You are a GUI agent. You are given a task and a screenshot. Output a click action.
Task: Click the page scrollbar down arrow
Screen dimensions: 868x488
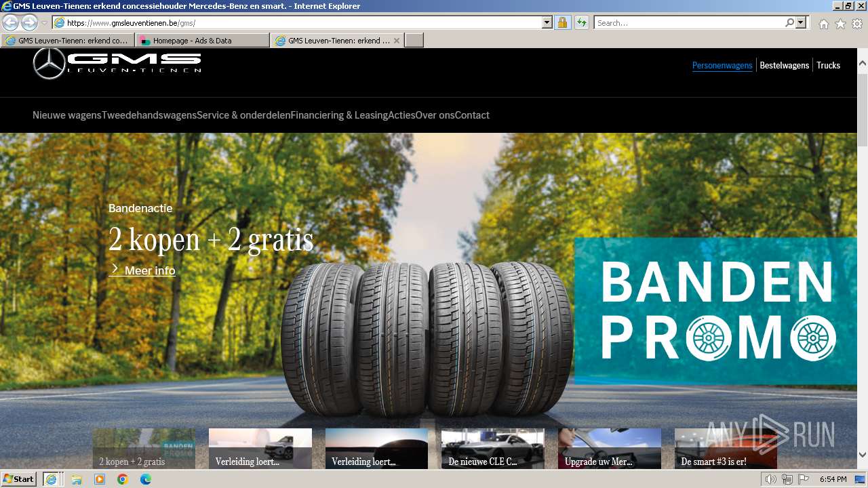(x=863, y=455)
